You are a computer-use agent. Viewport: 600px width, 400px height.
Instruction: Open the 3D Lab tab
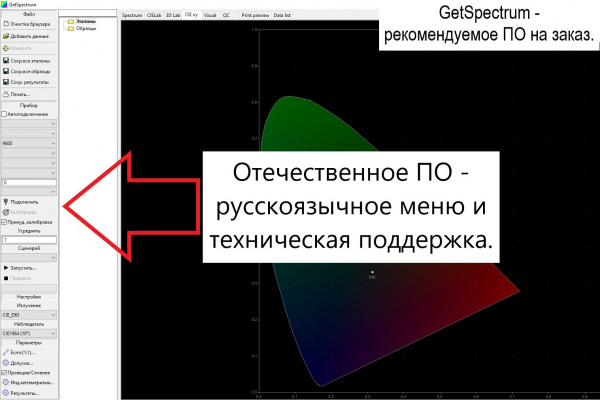[x=173, y=15]
